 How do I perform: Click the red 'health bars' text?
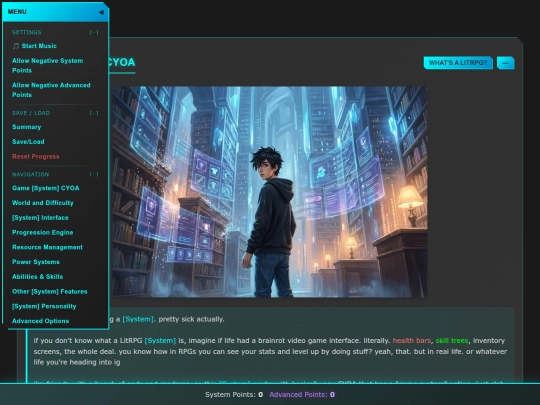[412, 341]
